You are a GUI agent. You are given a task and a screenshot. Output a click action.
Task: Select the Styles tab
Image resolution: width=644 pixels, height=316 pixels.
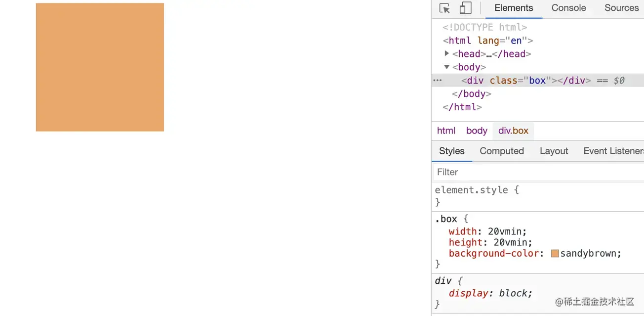(452, 151)
